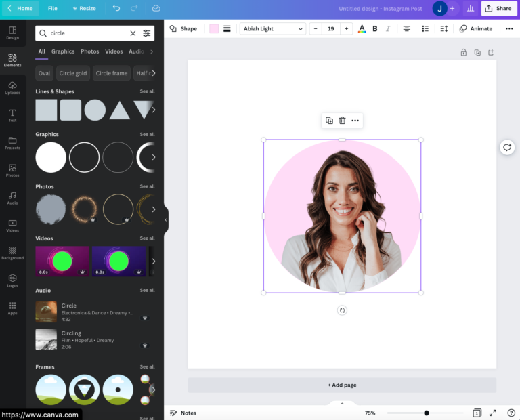Open the Abiah Light font dropdown
The height and width of the screenshot is (420, 520).
pyautogui.click(x=273, y=29)
